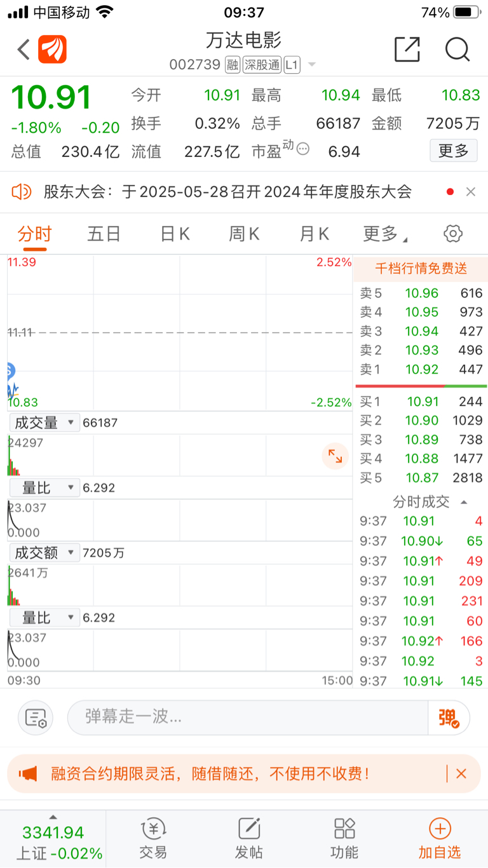Image resolution: width=488 pixels, height=868 pixels.
Task: Open the danmaku settings icon
Action: [x=35, y=718]
